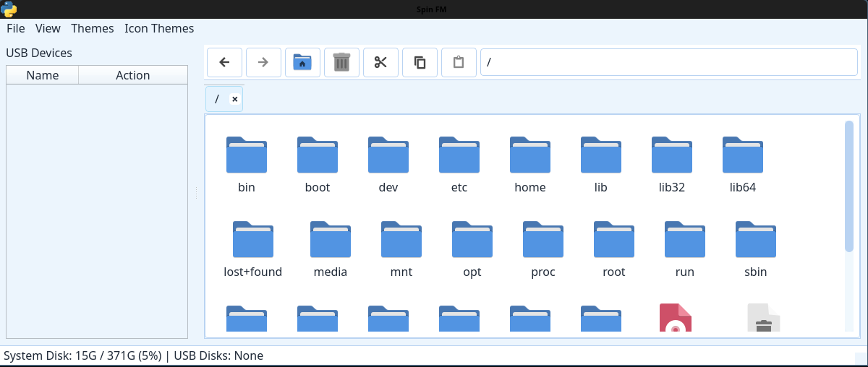Select the home folder in file grid
This screenshot has width=868, height=367.
(530, 155)
